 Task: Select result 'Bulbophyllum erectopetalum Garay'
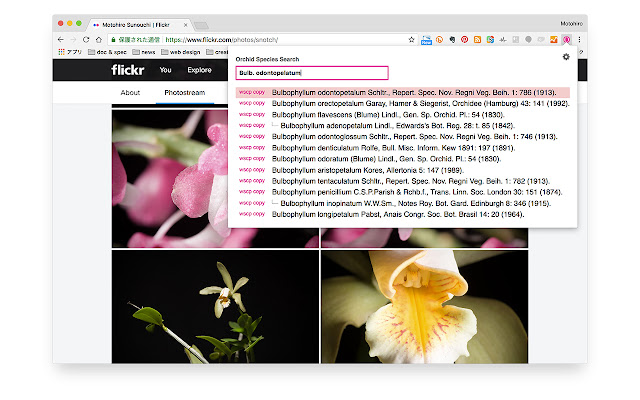pyautogui.click(x=420, y=103)
